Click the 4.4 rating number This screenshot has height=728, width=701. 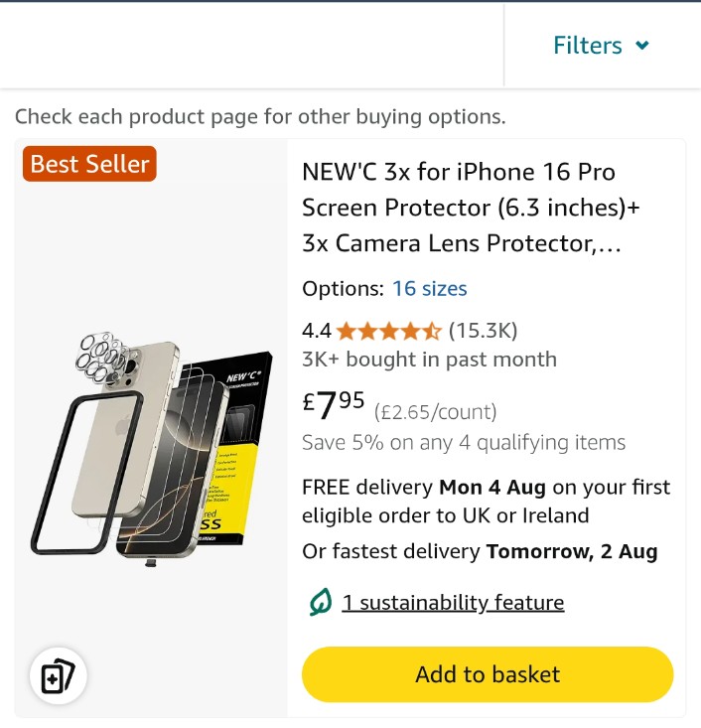point(317,331)
